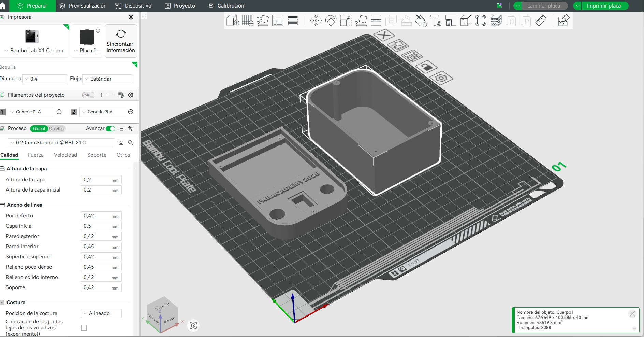Click the Auto orient toolbar icon
This screenshot has height=337, width=644.
point(263,20)
